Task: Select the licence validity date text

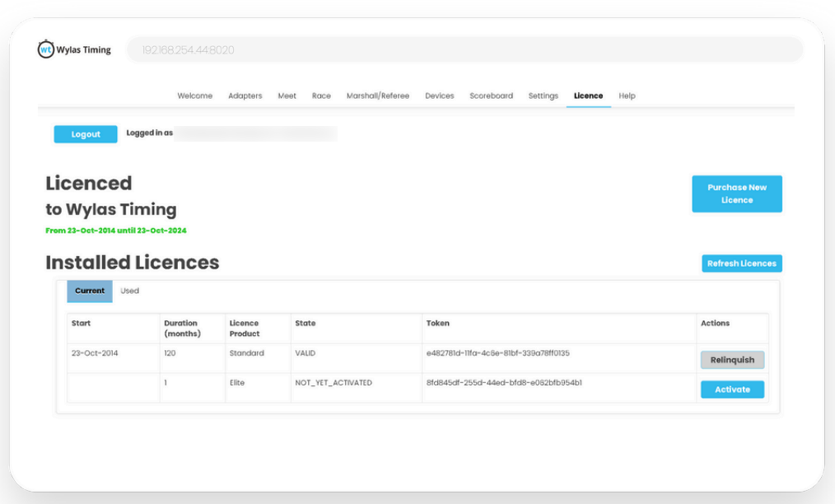Action: point(115,231)
